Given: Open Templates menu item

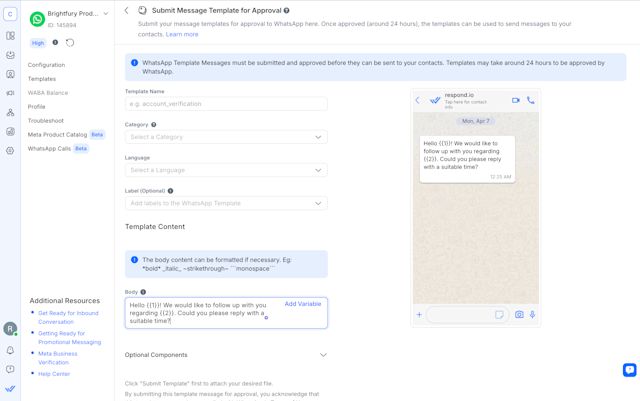Looking at the screenshot, I should click(x=42, y=79).
